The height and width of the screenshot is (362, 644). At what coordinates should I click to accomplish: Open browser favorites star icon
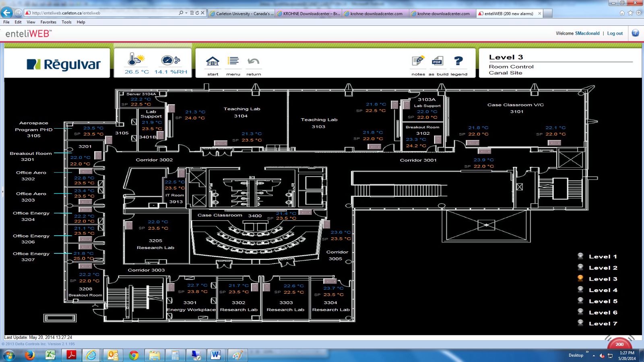(630, 13)
